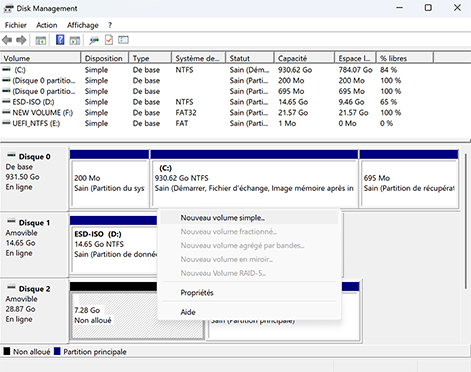Click the drive icon beside ESD-ISO (D:)
471x372 pixels.
[6, 101]
